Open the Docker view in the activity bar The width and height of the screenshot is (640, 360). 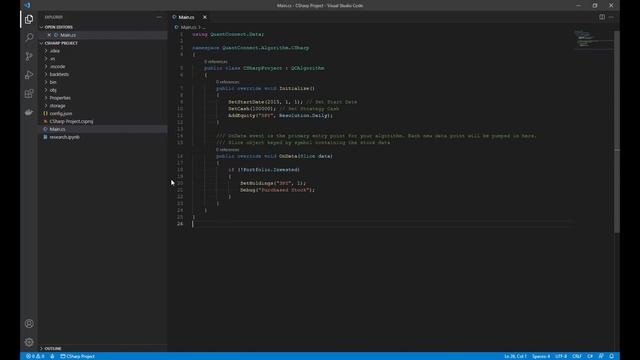click(29, 112)
